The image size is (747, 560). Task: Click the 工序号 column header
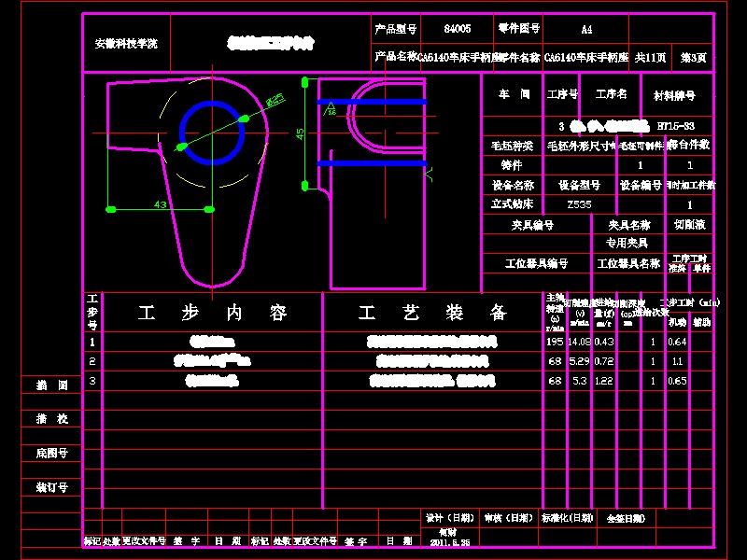pyautogui.click(x=562, y=94)
